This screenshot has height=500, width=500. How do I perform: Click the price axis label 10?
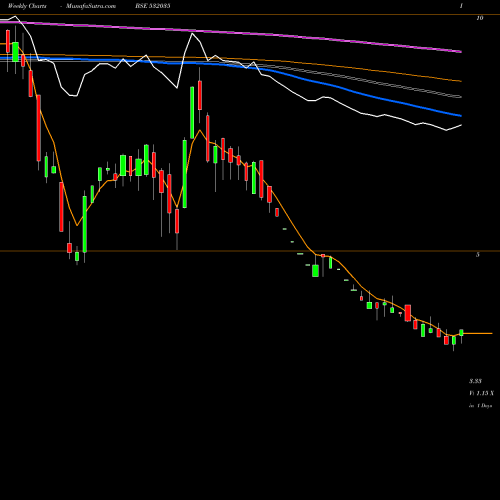(x=480, y=18)
